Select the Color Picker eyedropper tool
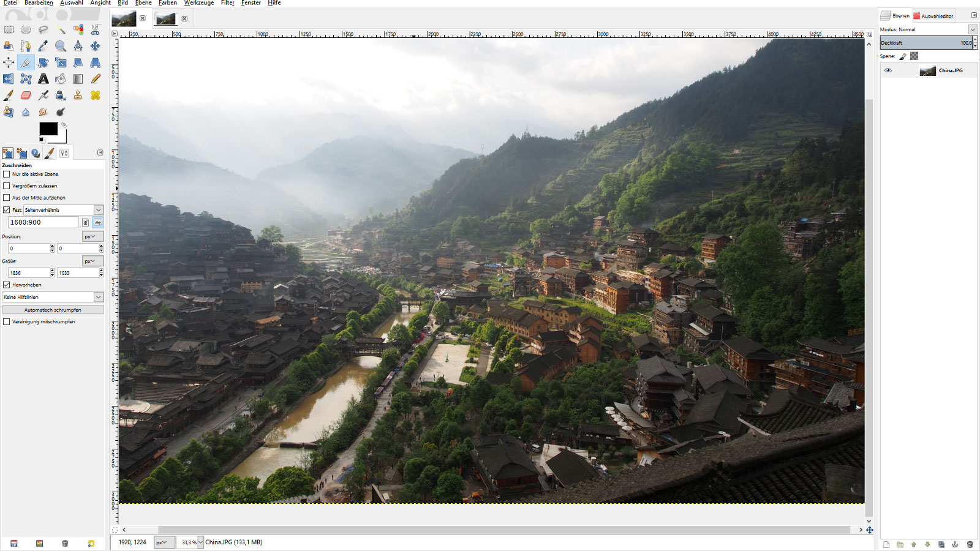 (43, 46)
